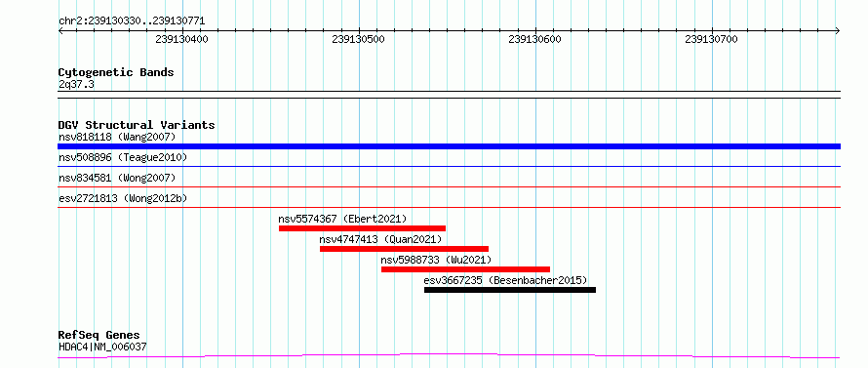Screen dimensions: 868x368
Task: Open the nsv4747413 (Quan2021) variant label
Action: coord(381,239)
